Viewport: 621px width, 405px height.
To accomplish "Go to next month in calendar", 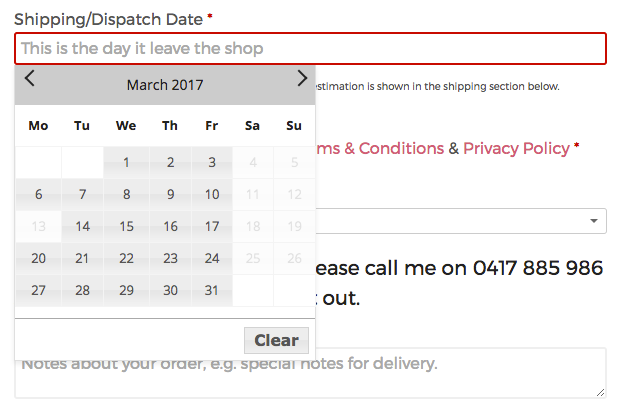I will click(302, 79).
